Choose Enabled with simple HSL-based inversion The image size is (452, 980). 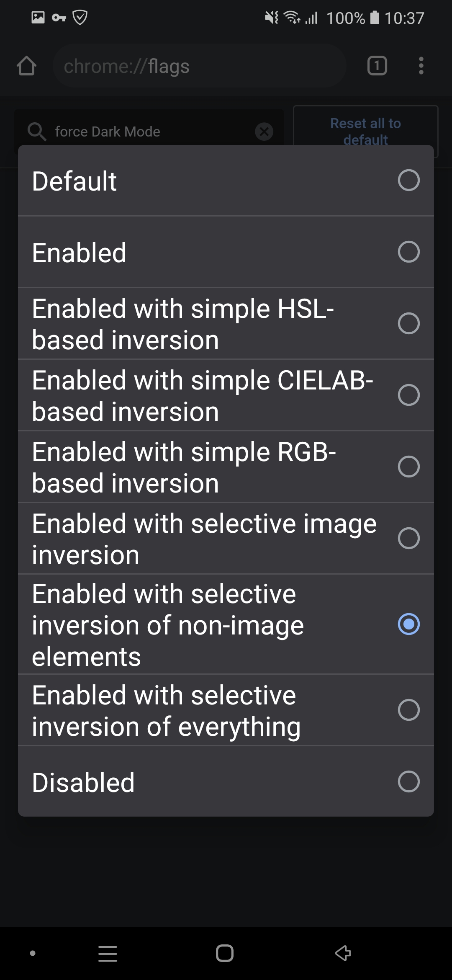click(226, 324)
